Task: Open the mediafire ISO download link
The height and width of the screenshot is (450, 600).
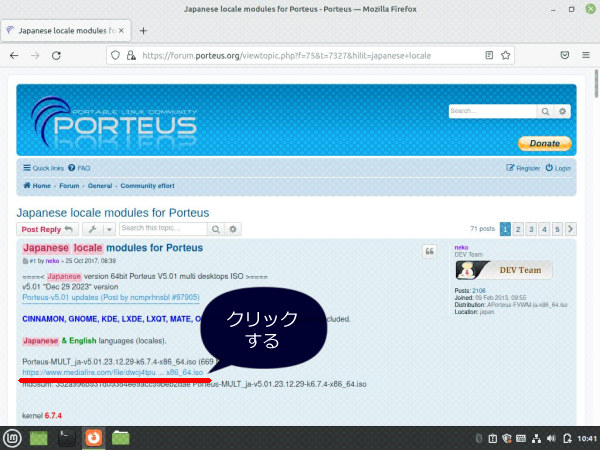Action: [x=112, y=372]
